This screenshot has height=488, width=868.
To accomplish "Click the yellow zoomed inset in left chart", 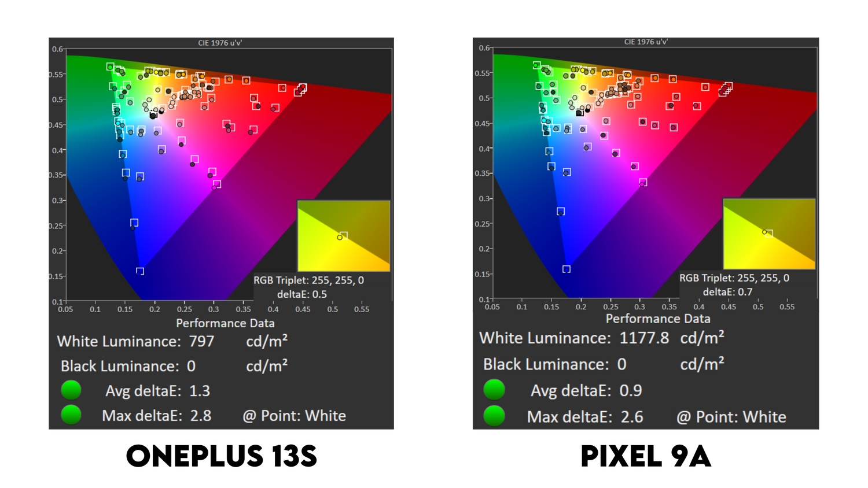I will click(x=344, y=236).
